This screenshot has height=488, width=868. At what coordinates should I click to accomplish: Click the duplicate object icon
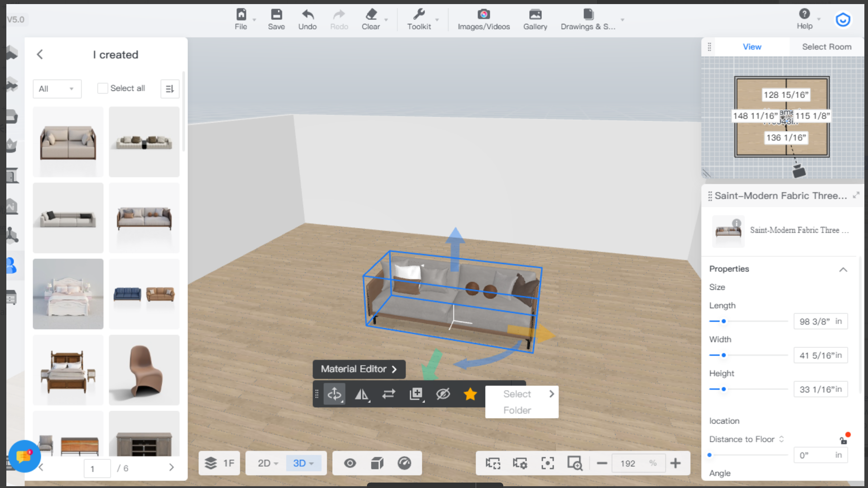pos(416,394)
